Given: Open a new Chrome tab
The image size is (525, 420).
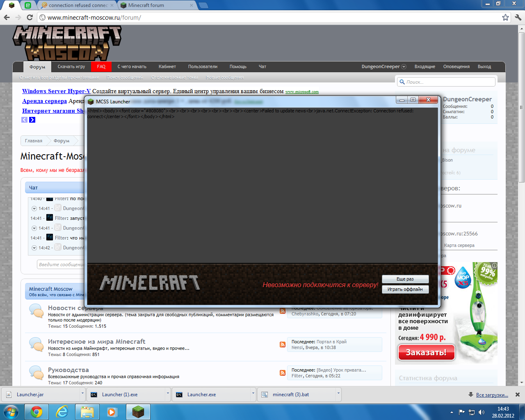Looking at the screenshot, I should 203,5.
